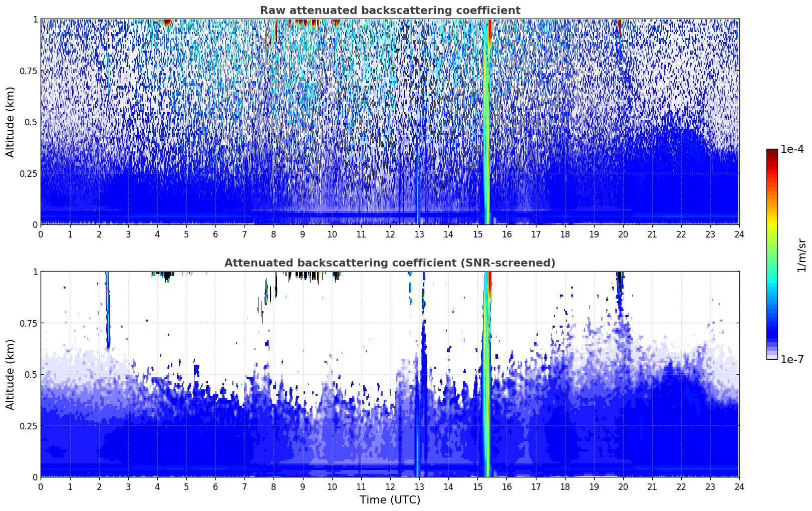Image resolution: width=812 pixels, height=511 pixels.
Task: Click hour tick "15" under the SNR-screened plot
Action: point(477,486)
